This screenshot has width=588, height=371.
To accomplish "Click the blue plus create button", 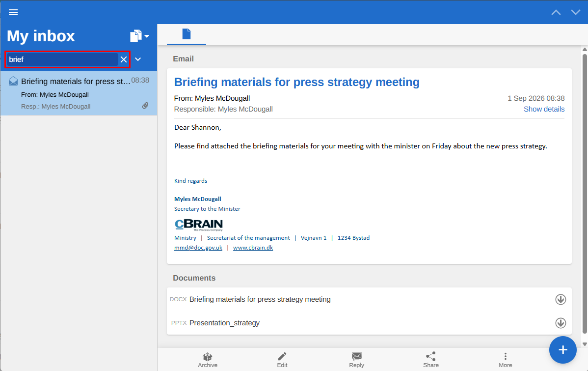I will click(x=562, y=350).
